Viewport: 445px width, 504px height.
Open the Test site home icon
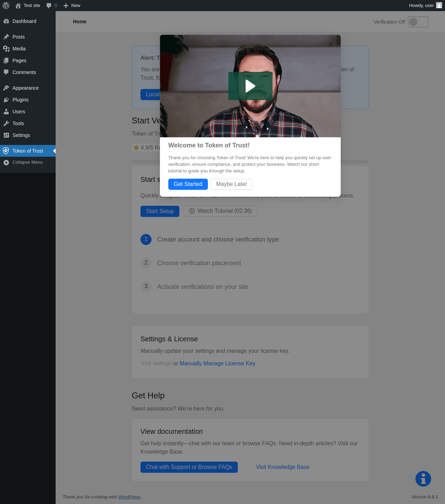click(x=18, y=6)
